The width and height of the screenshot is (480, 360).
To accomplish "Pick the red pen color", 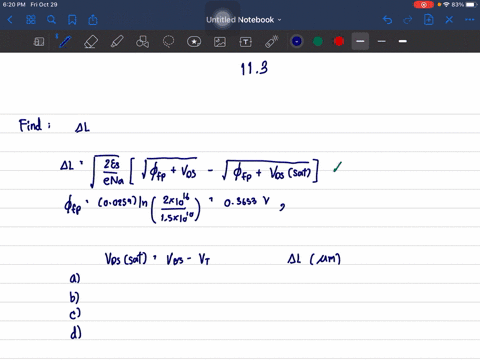I will click(x=339, y=41).
